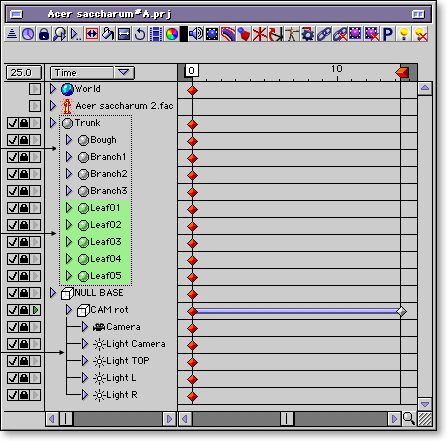Click the red asterisk toolbar icon
Viewport: 447px width, 441px height.
(x=260, y=34)
